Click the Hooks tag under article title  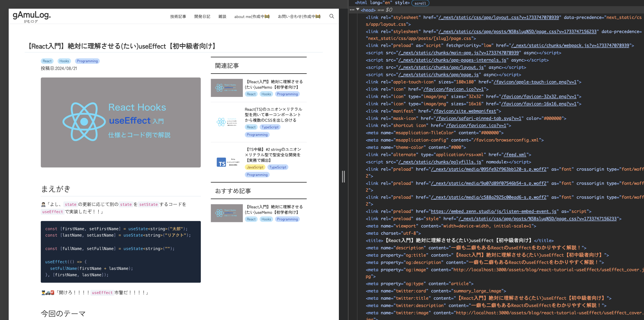pyautogui.click(x=64, y=61)
